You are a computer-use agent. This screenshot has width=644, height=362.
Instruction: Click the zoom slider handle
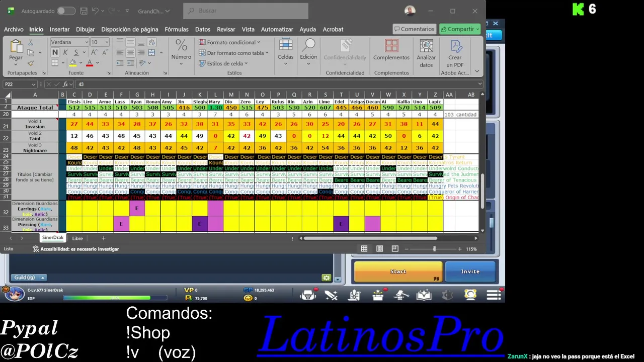(x=434, y=249)
